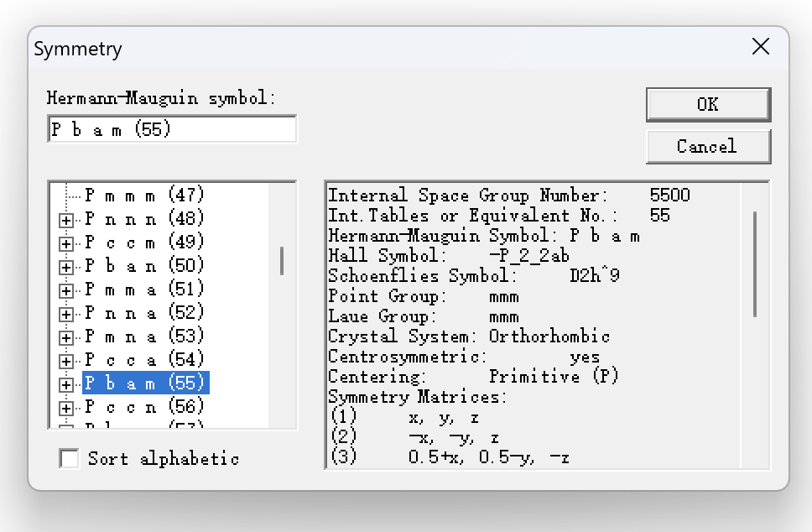
Task: Expand the P n n n (48) node
Action: point(65,220)
